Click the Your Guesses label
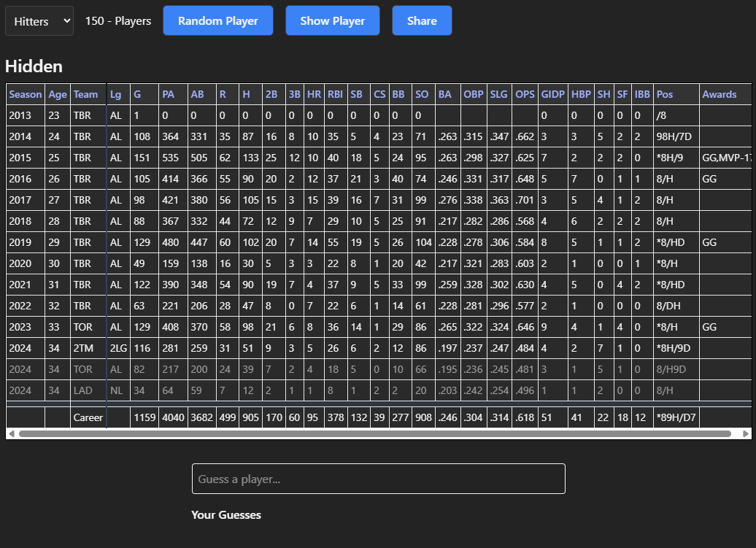The width and height of the screenshot is (756, 548). [225, 515]
